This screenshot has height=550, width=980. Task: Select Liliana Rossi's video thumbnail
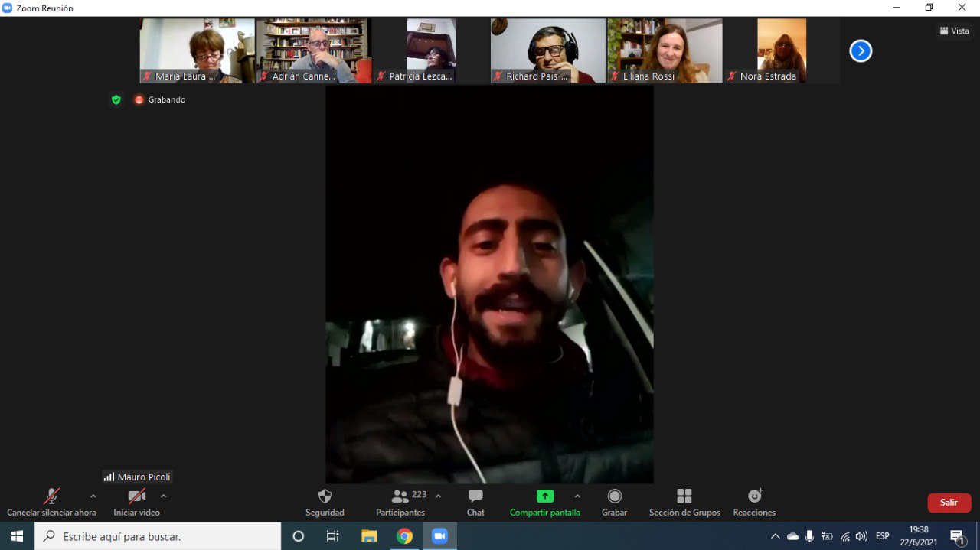[x=665, y=50]
